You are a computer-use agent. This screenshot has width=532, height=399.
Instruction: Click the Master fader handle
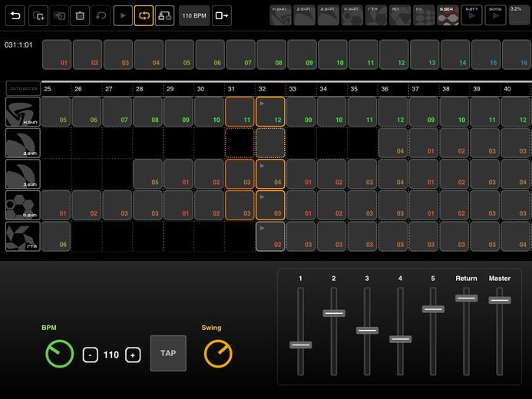click(500, 300)
